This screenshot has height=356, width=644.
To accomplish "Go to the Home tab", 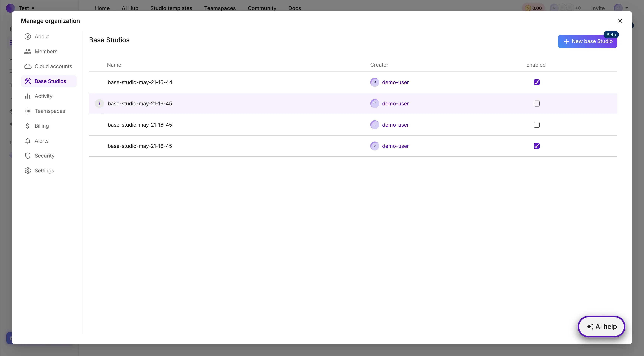I will click(102, 8).
